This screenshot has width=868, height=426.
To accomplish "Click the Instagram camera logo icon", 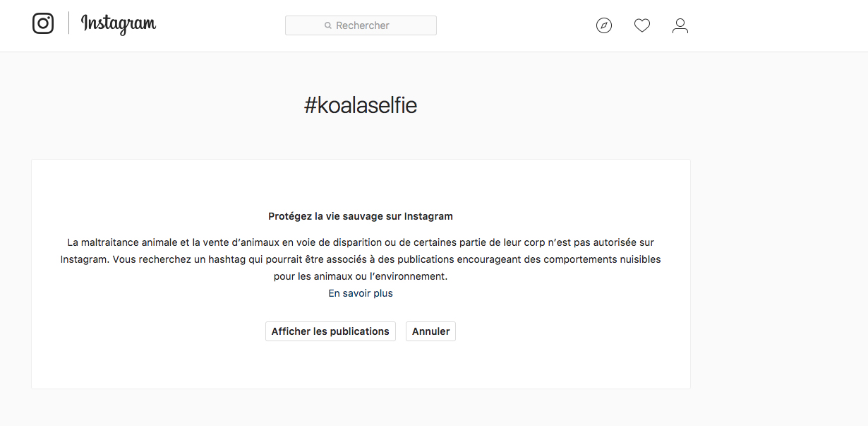I will coord(43,23).
